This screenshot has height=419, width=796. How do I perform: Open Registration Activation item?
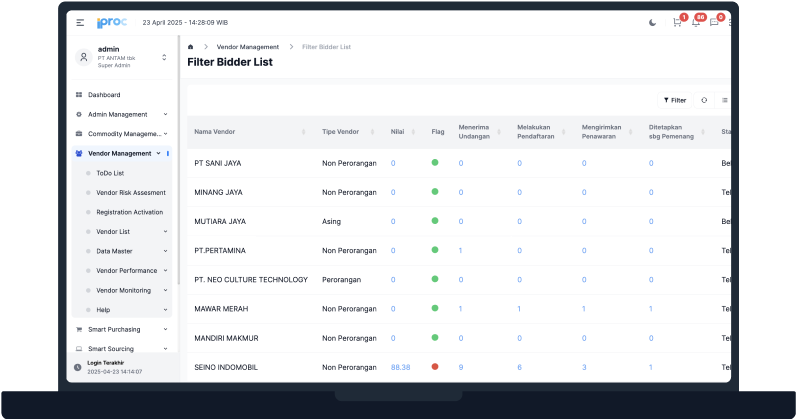(129, 212)
